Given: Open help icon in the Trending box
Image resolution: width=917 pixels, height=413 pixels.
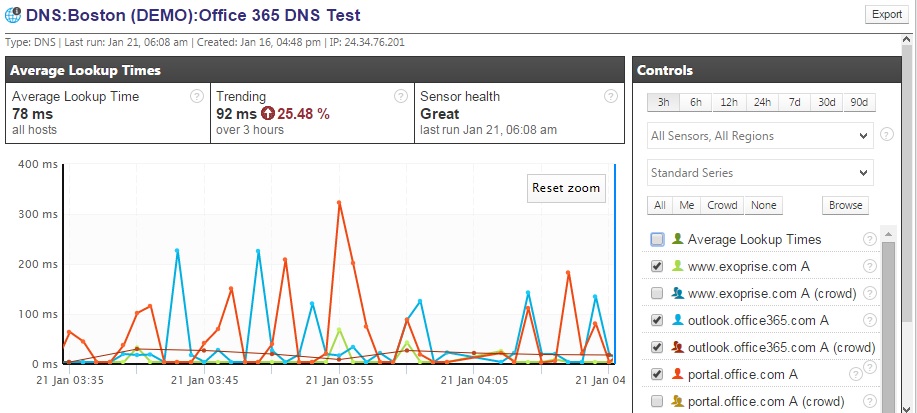Looking at the screenshot, I should coord(401,97).
